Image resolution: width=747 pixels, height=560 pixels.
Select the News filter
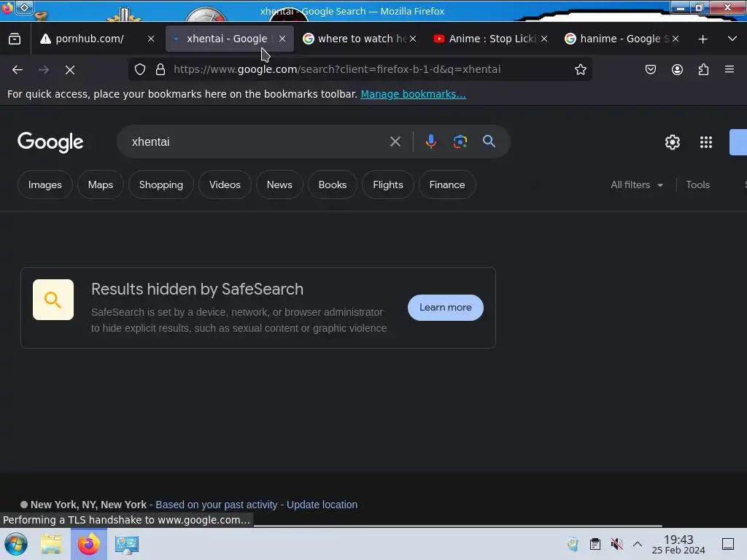click(279, 184)
